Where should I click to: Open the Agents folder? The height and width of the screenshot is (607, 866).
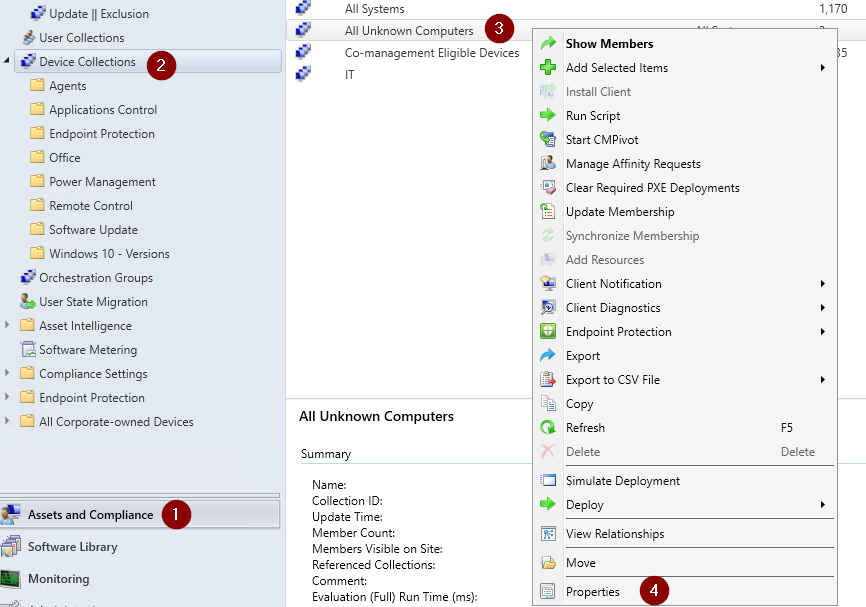(x=67, y=86)
